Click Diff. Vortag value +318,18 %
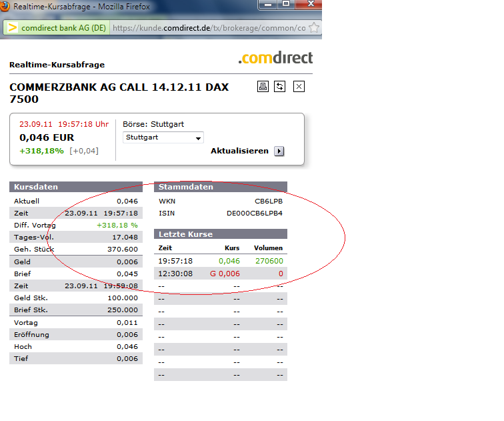Viewport: 504px width, 421px height. point(117,226)
